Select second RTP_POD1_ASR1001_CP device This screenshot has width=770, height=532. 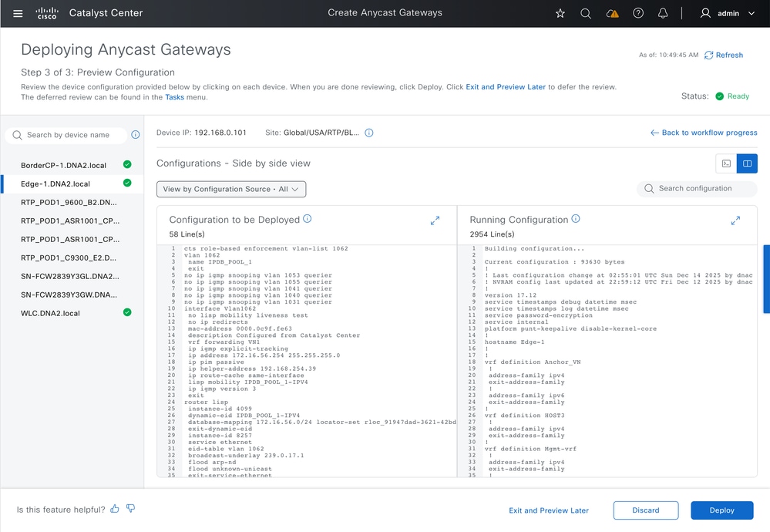click(72, 239)
